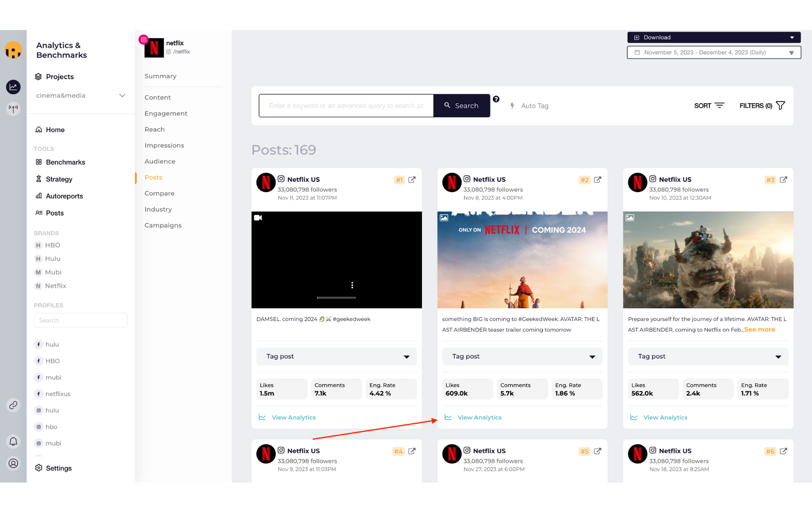Click the Netflix profile avatar in header
This screenshot has height=516, width=812.
click(x=154, y=48)
